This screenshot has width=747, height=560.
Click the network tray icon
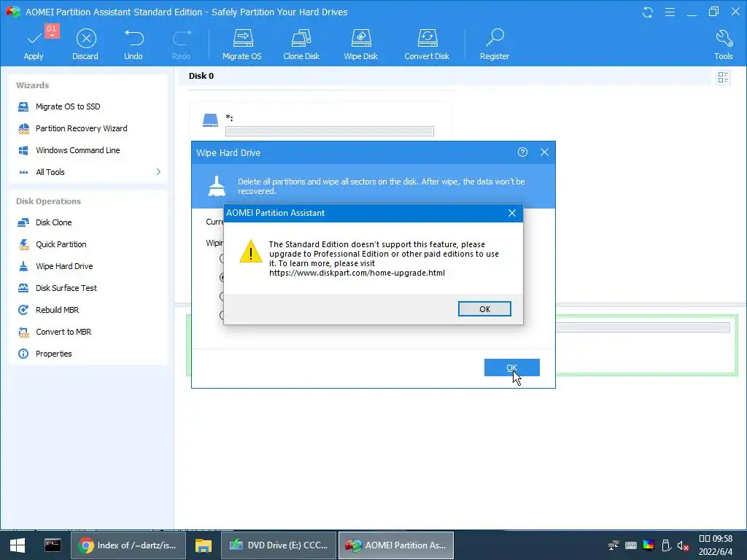614,545
